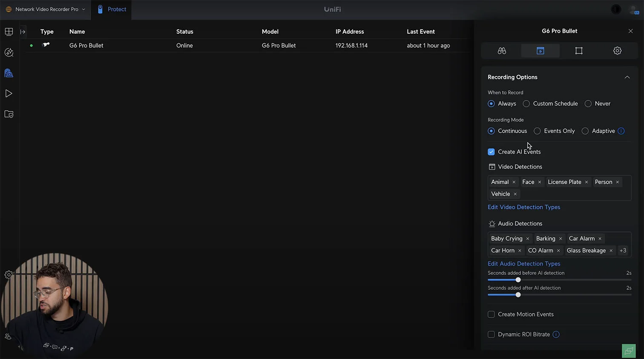Screen dimensions: 644x359
Task: Remove the Animal detection tag
Action: click(x=514, y=182)
